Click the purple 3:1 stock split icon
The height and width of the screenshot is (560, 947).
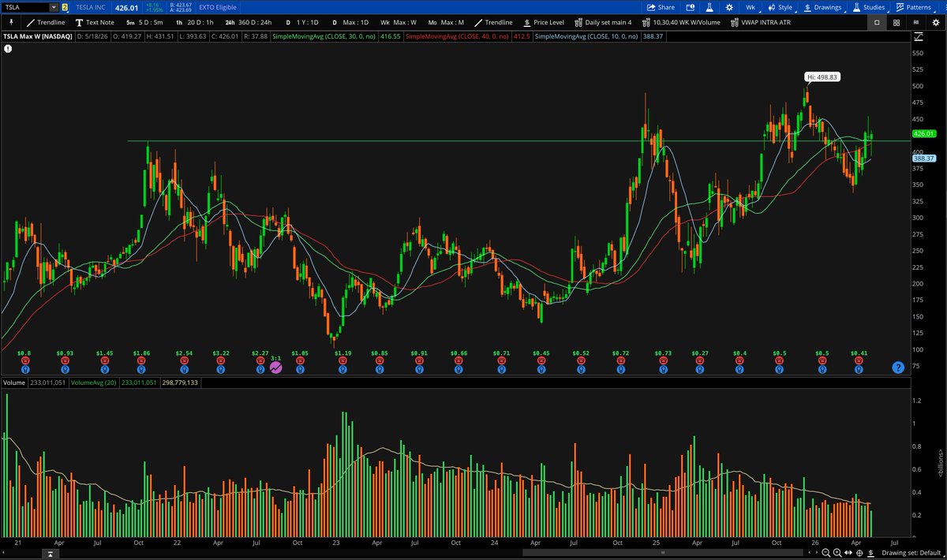tap(276, 366)
